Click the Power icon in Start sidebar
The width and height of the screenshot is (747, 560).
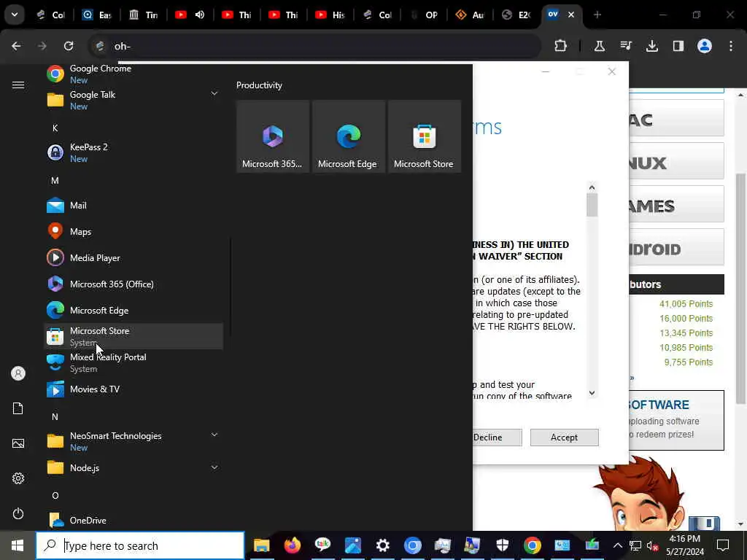coord(18,513)
